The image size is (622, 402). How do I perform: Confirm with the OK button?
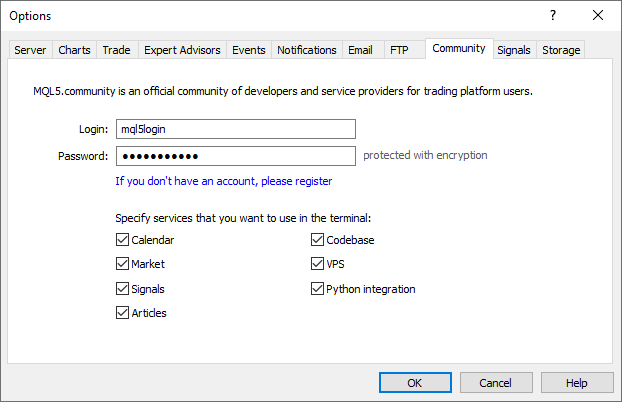415,383
